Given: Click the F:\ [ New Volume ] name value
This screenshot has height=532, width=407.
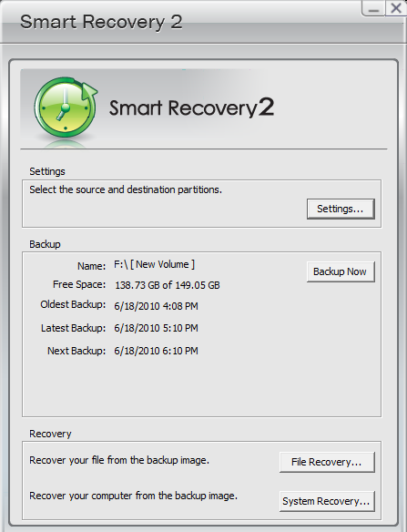Looking at the screenshot, I should (x=154, y=264).
